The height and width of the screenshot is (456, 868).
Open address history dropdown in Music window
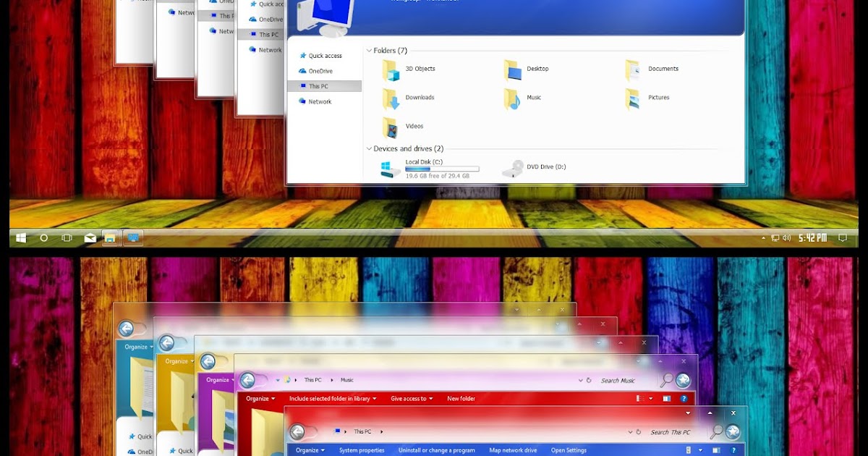click(580, 380)
